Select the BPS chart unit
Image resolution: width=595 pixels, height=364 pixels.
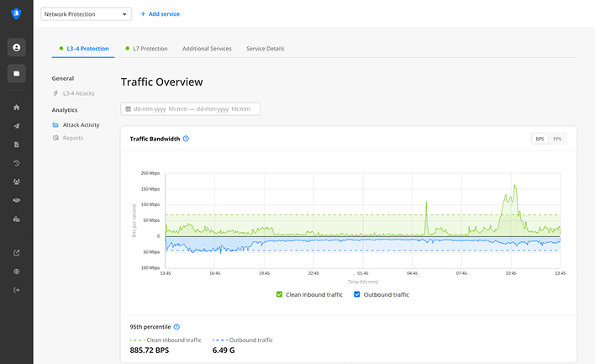[540, 139]
